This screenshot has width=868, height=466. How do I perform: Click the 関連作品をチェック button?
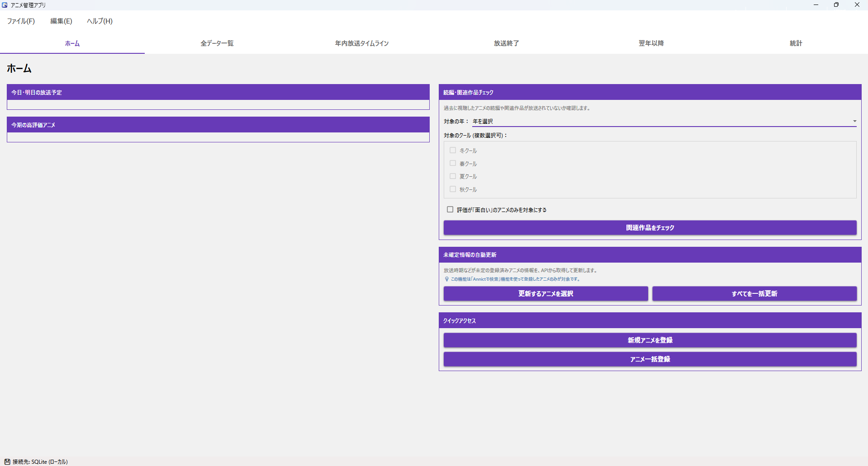coord(650,228)
